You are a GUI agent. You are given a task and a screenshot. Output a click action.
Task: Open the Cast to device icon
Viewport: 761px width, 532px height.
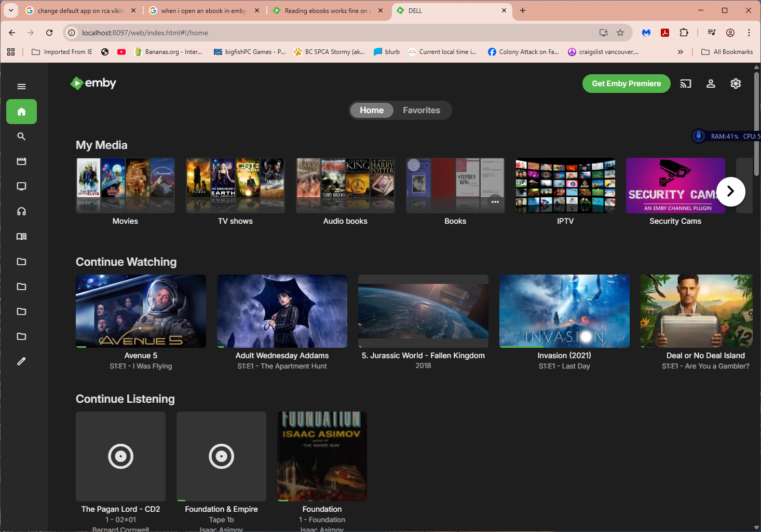click(686, 84)
